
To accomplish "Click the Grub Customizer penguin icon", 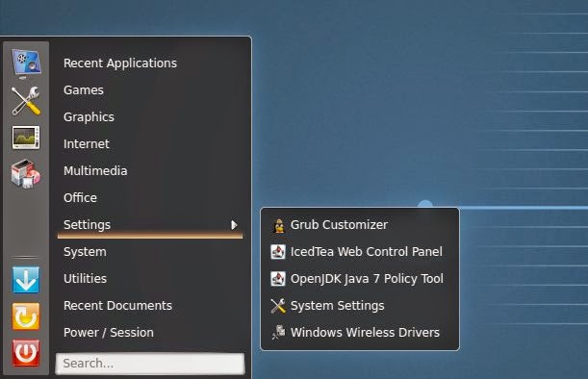I will pyautogui.click(x=279, y=225).
